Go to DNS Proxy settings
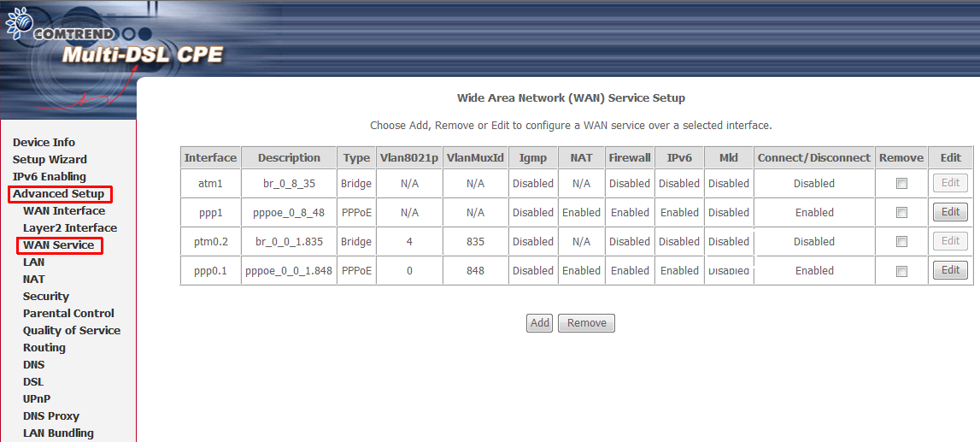980x442 pixels. (x=51, y=416)
